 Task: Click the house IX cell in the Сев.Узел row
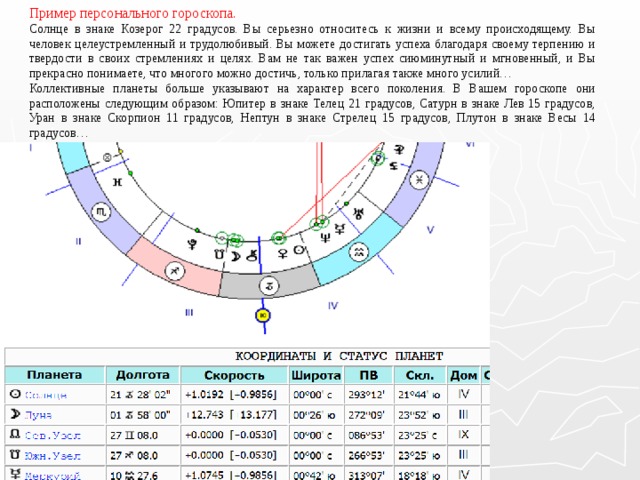point(464,434)
